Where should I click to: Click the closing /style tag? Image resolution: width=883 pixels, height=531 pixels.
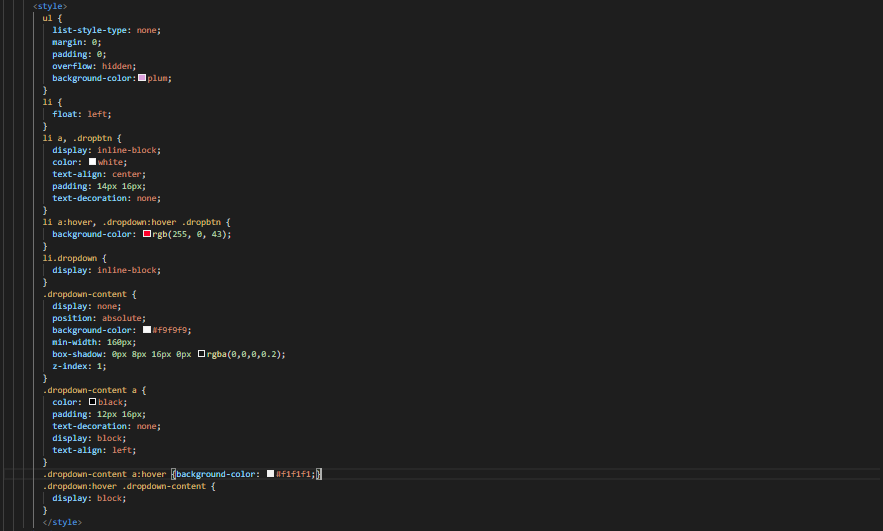(x=63, y=522)
